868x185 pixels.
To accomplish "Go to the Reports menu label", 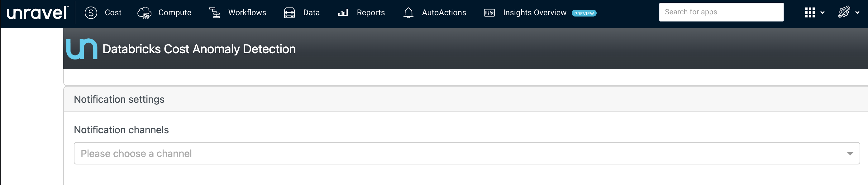I will point(370,13).
